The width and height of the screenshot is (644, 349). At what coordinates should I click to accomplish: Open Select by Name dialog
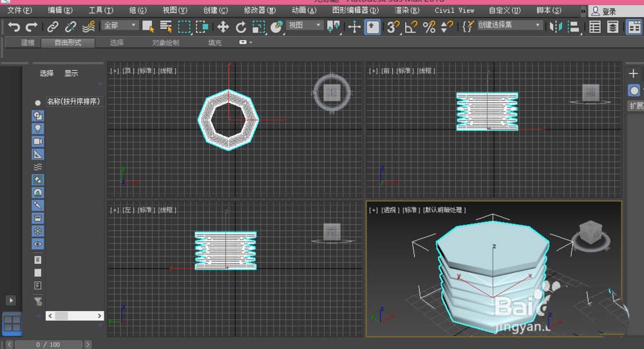tap(166, 26)
